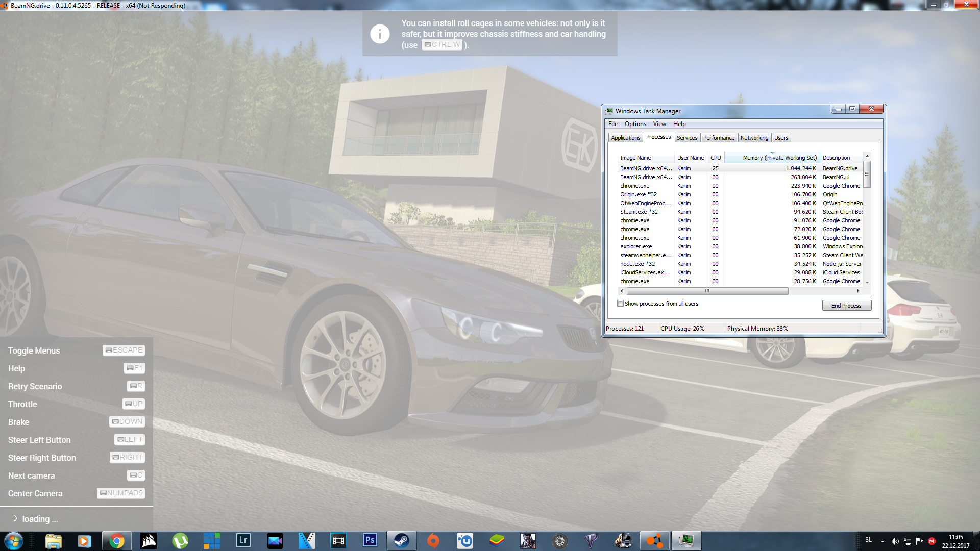980x551 pixels.
Task: Switch to BeamNG.drive orange taskbar icon
Action: 654,541
